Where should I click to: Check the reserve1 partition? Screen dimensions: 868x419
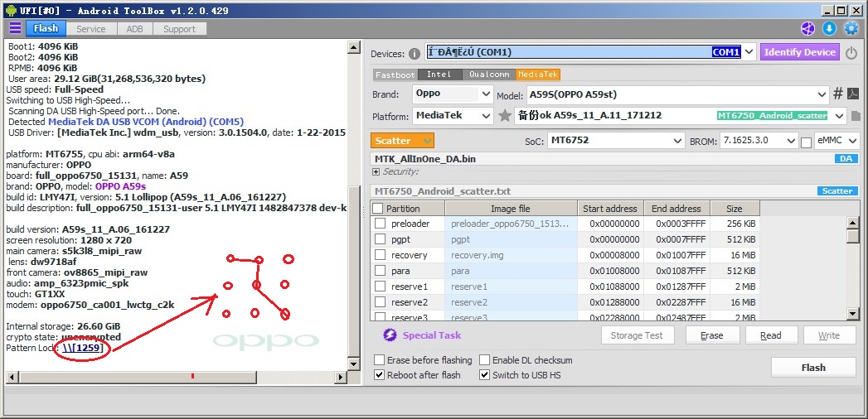click(x=381, y=287)
